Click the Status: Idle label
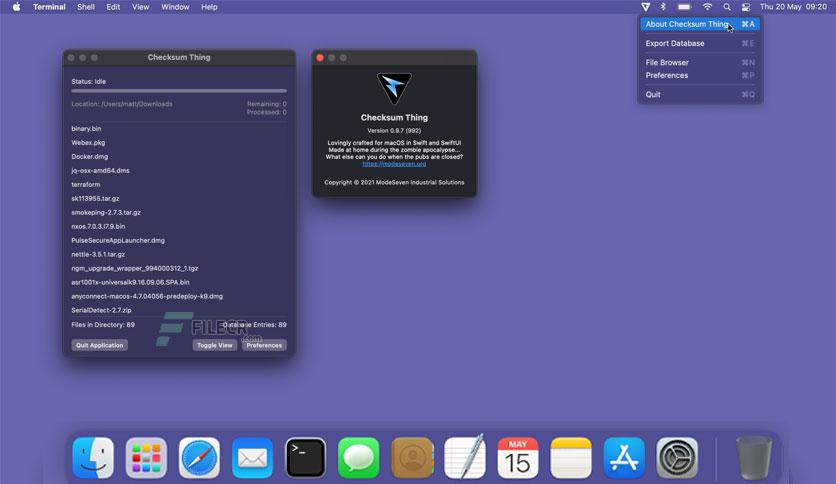Image resolution: width=836 pixels, height=484 pixels. 89,82
